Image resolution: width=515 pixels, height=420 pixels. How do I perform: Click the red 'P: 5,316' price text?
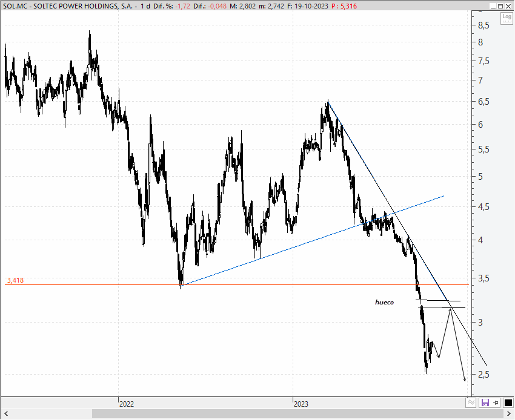click(344, 6)
